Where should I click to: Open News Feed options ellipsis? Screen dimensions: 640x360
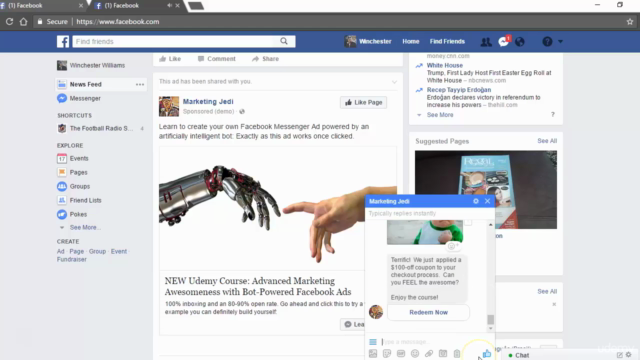[140, 84]
